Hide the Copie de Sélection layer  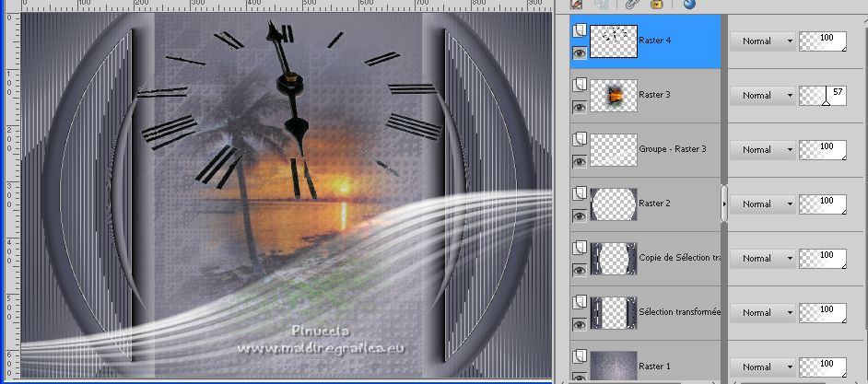pyautogui.click(x=580, y=270)
